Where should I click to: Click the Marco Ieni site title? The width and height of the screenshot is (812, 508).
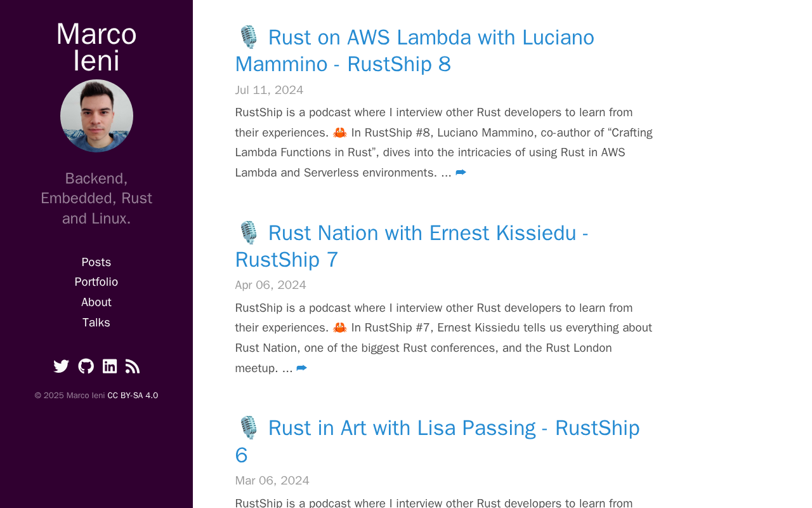pyautogui.click(x=96, y=47)
